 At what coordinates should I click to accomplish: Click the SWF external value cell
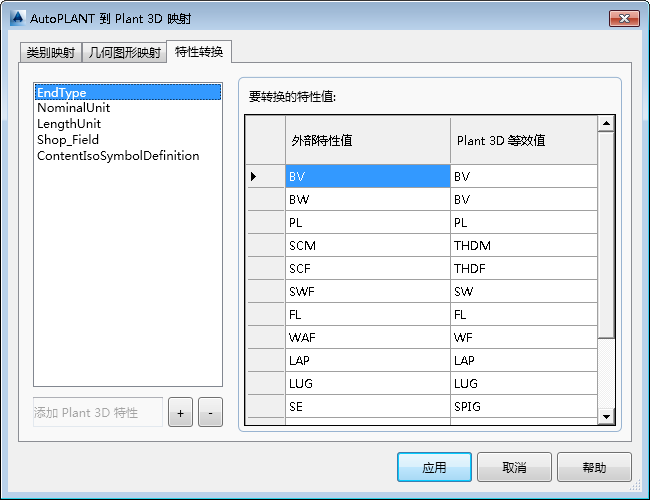point(368,291)
